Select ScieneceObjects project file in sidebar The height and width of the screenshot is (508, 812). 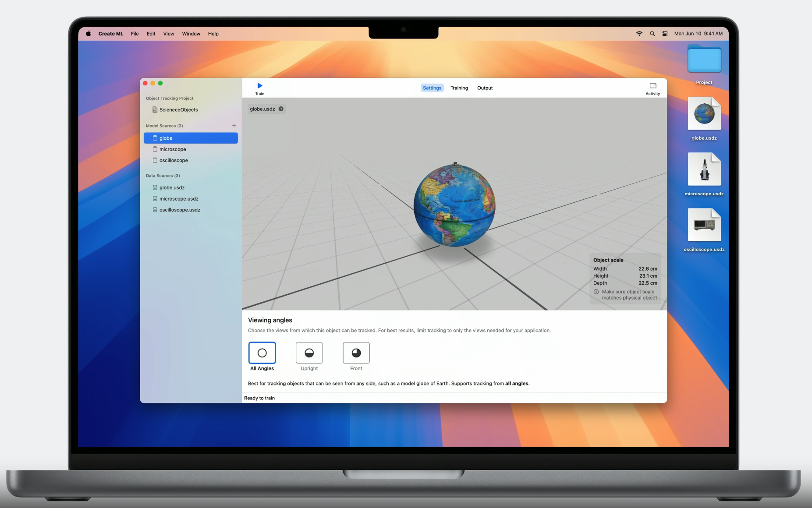coord(191,110)
